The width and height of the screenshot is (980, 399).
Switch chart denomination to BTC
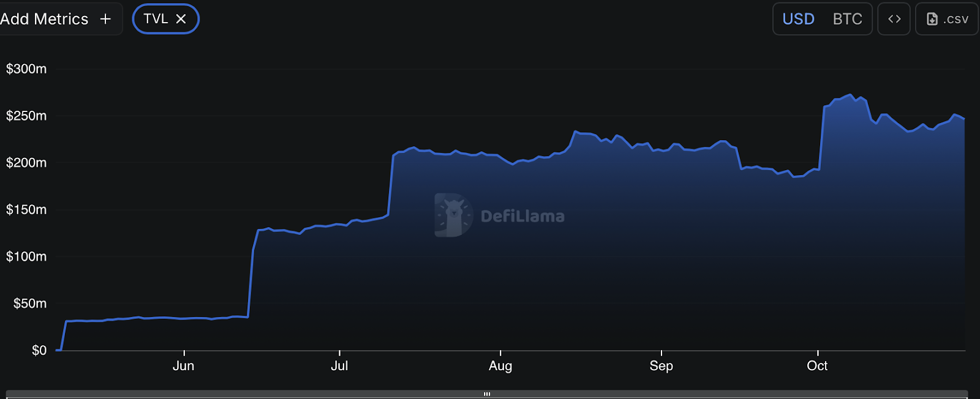847,19
